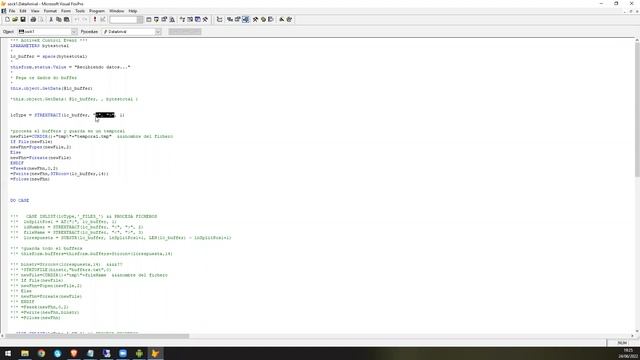The height and width of the screenshot is (360, 640).
Task: Click into the toolbar database combo field
Action: [123, 19]
